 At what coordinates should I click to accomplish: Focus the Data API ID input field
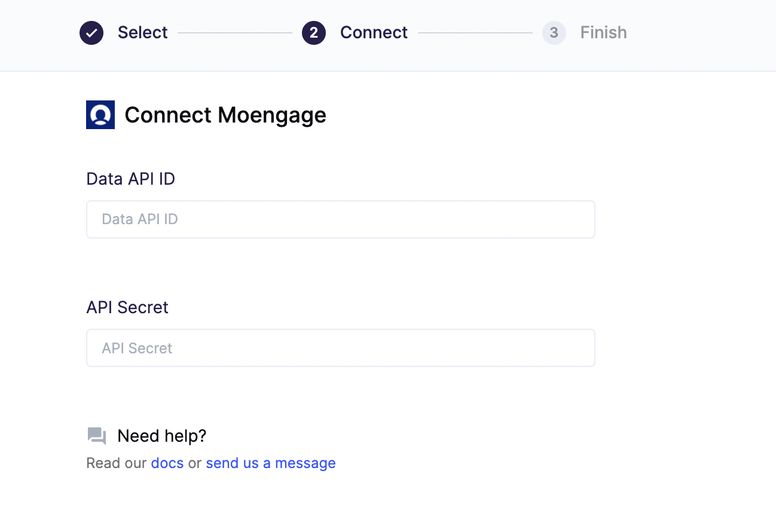click(341, 219)
